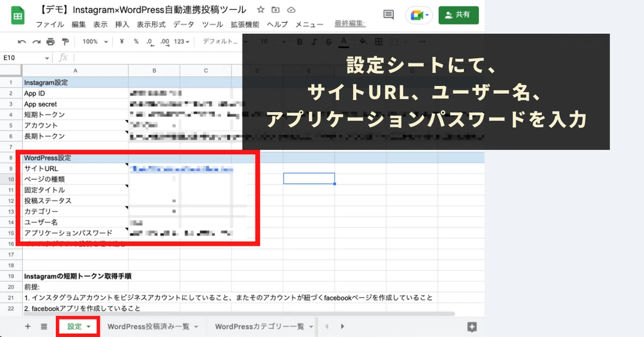Screen dimensions: 644x337
Task: Redo the last undone action
Action: pyautogui.click(x=36, y=41)
